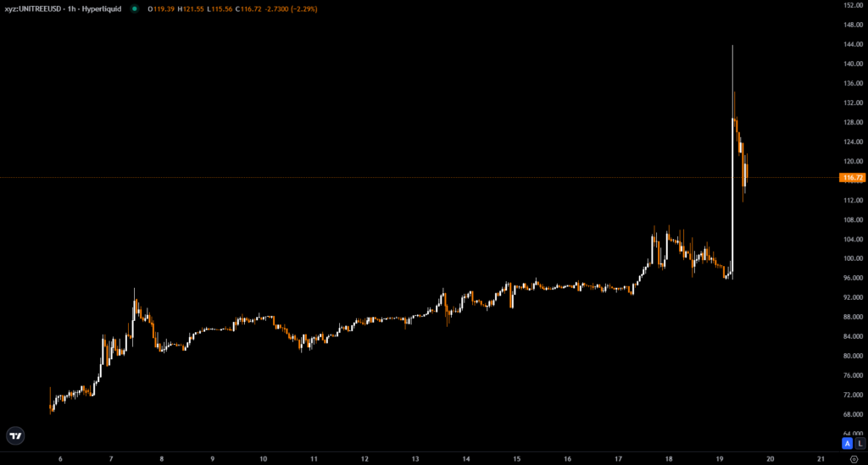868x465 pixels.
Task: Click the low value L115.56
Action: pos(220,8)
